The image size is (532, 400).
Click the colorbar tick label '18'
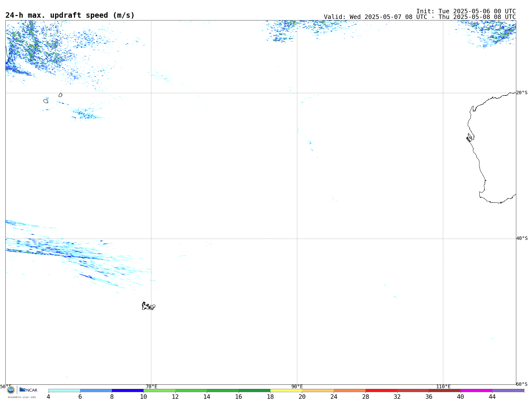click(x=270, y=397)
